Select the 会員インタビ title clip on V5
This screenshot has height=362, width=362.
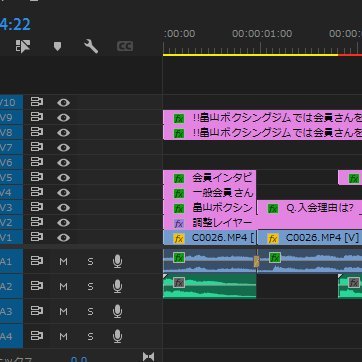[210, 177]
